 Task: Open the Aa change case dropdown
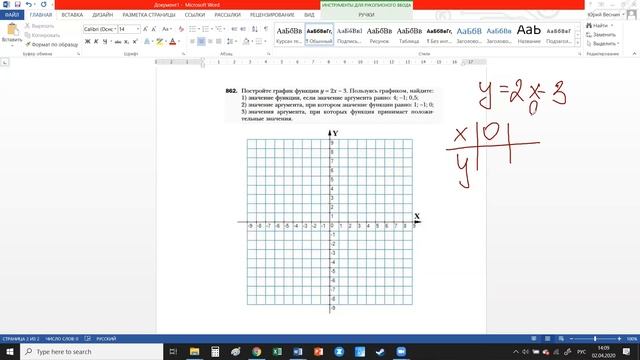[167, 29]
